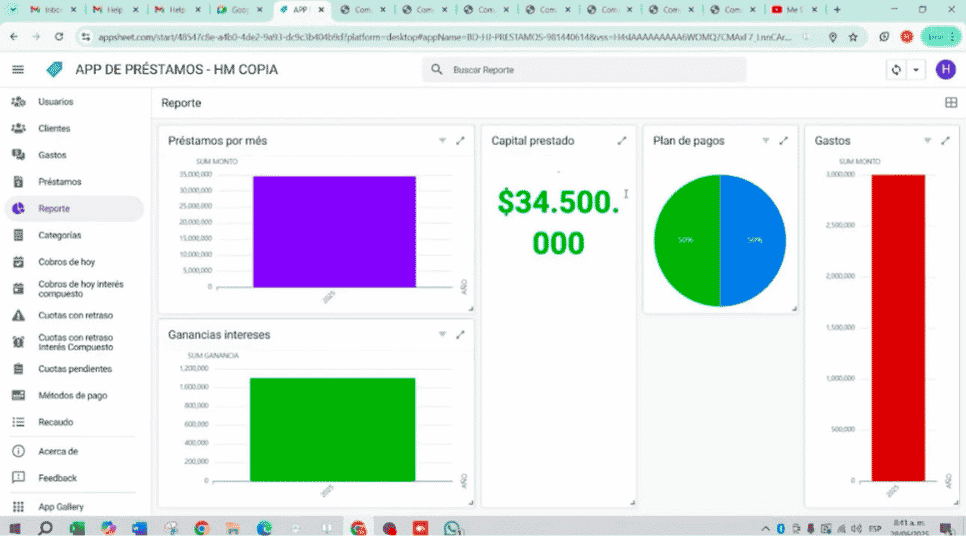This screenshot has width=966, height=536.
Task: Open Cuotas con retraso Interés Compuesto
Action: [74, 342]
